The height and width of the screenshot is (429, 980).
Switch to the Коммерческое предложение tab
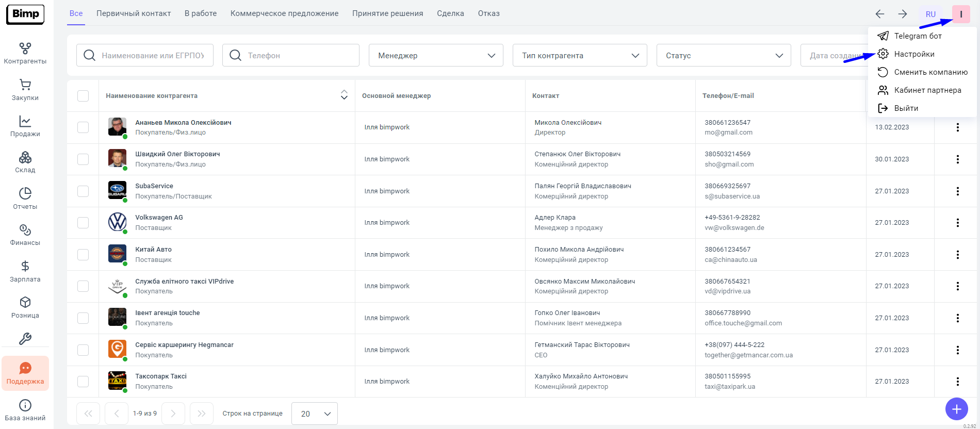pyautogui.click(x=284, y=13)
